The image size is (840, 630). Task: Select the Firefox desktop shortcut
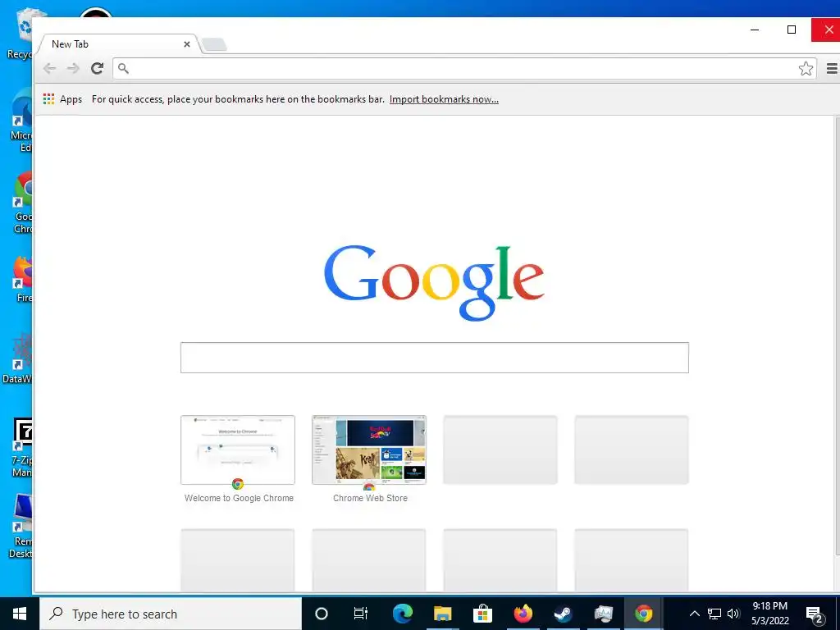[x=22, y=279]
